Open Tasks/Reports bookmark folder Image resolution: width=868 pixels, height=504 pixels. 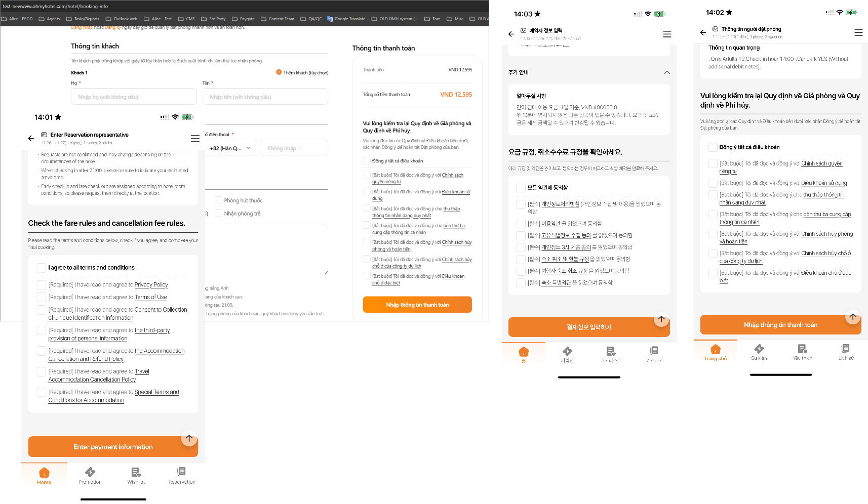pos(83,19)
